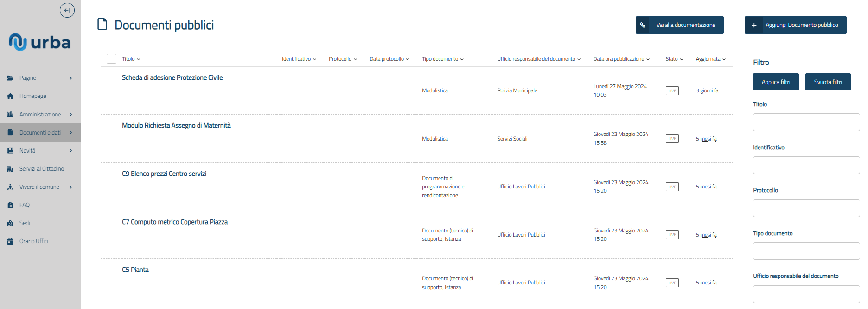The height and width of the screenshot is (309, 868).
Task: Open the Novità menu item
Action: pyautogui.click(x=27, y=151)
